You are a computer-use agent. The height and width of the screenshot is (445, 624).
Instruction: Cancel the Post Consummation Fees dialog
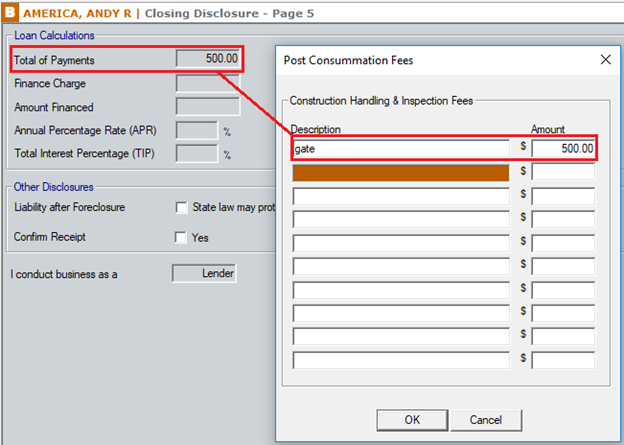click(485, 419)
